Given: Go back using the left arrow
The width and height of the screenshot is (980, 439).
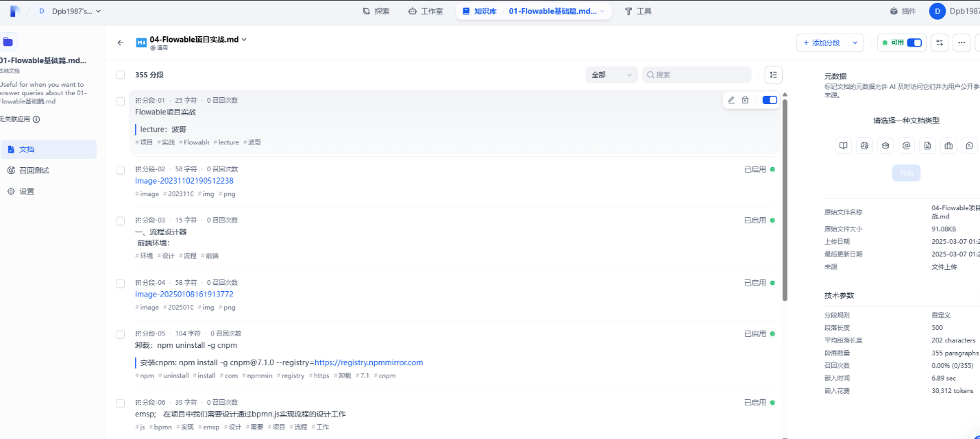Looking at the screenshot, I should [121, 42].
